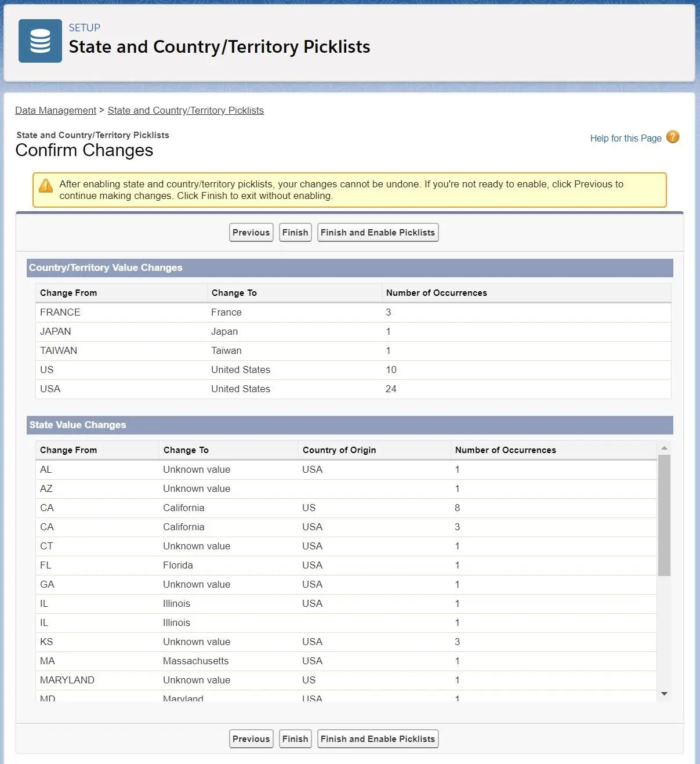Open help via the orange question mark icon
Screen dimensions: 700x764
(x=673, y=137)
